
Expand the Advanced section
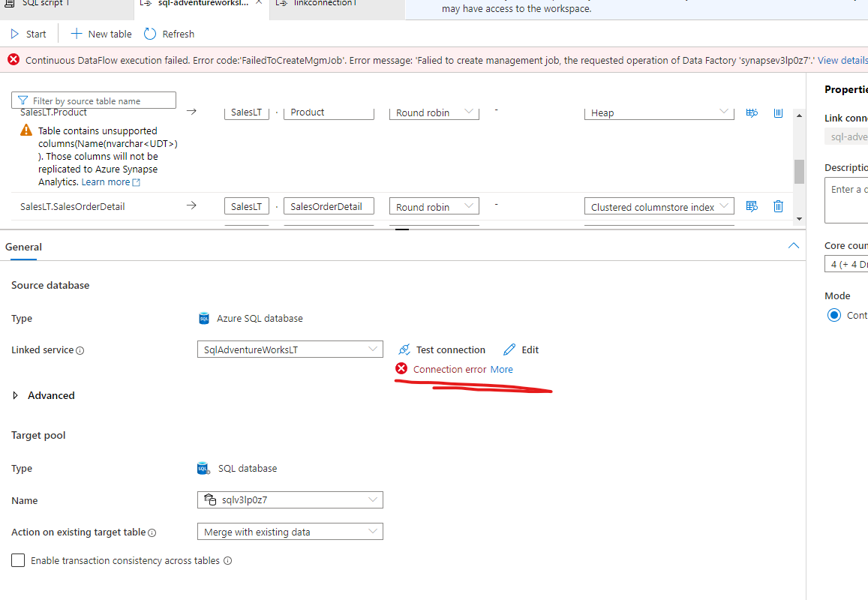[x=44, y=395]
